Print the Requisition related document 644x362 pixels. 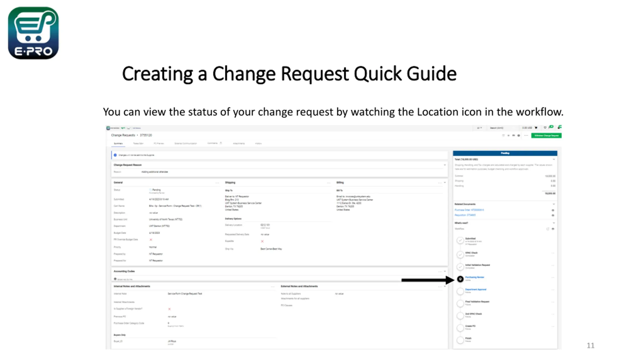(x=553, y=215)
